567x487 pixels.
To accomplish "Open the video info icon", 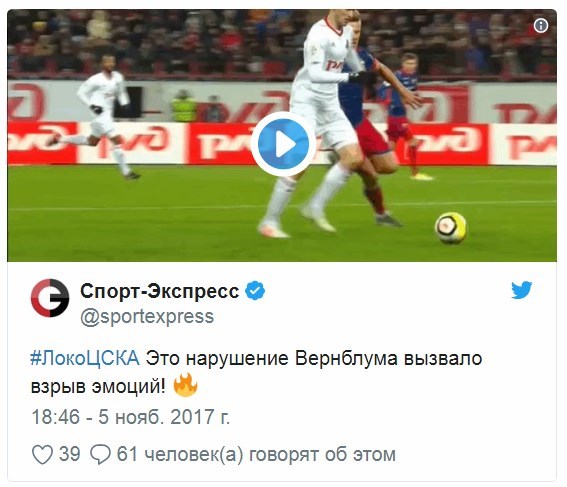I will [x=541, y=26].
